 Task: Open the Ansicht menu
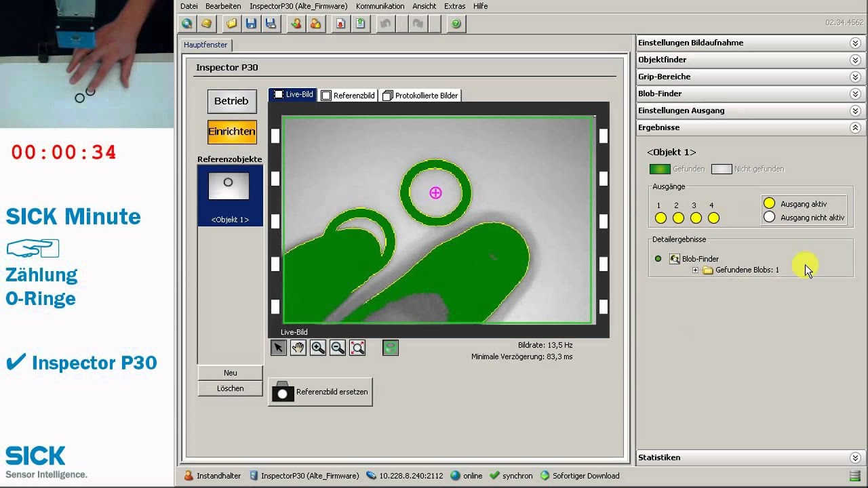[x=425, y=6]
